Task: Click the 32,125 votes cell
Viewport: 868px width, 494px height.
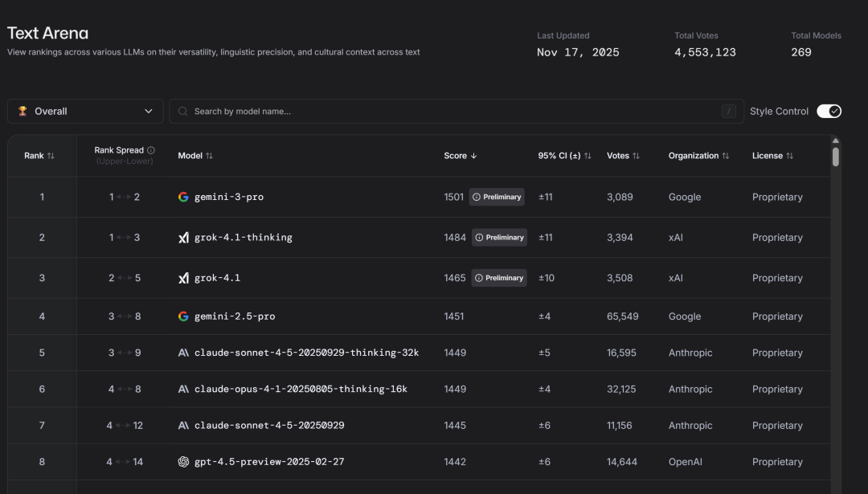Action: pyautogui.click(x=621, y=390)
